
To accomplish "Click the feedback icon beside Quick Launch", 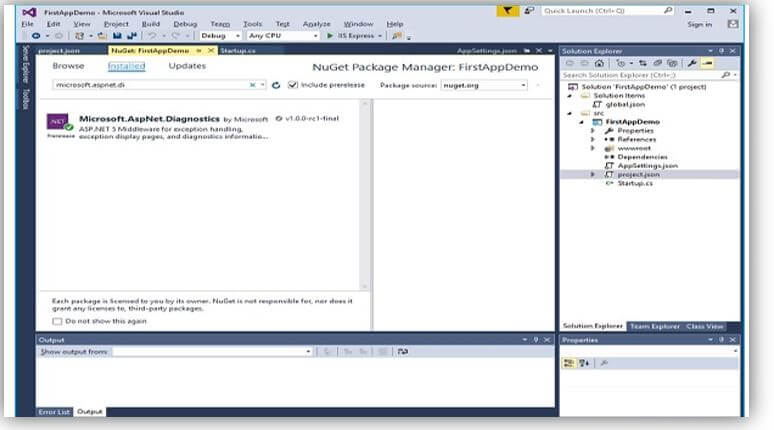I will (x=529, y=10).
